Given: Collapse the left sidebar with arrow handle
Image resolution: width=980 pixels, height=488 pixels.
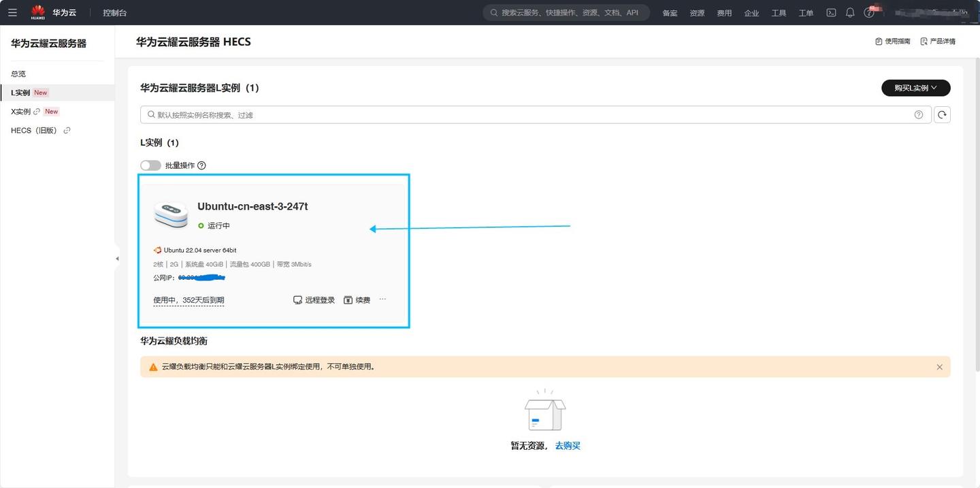Looking at the screenshot, I should click(116, 259).
